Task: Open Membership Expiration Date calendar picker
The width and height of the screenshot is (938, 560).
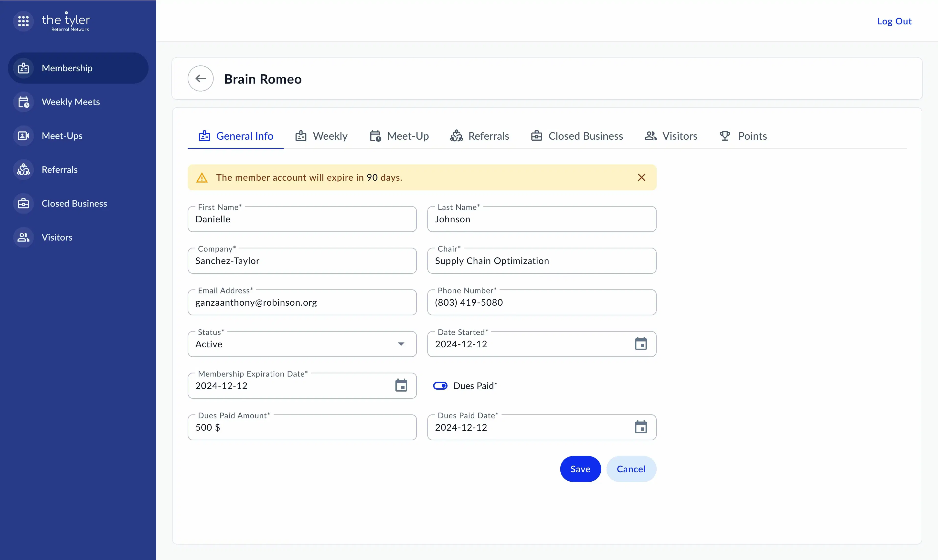Action: pyautogui.click(x=401, y=386)
